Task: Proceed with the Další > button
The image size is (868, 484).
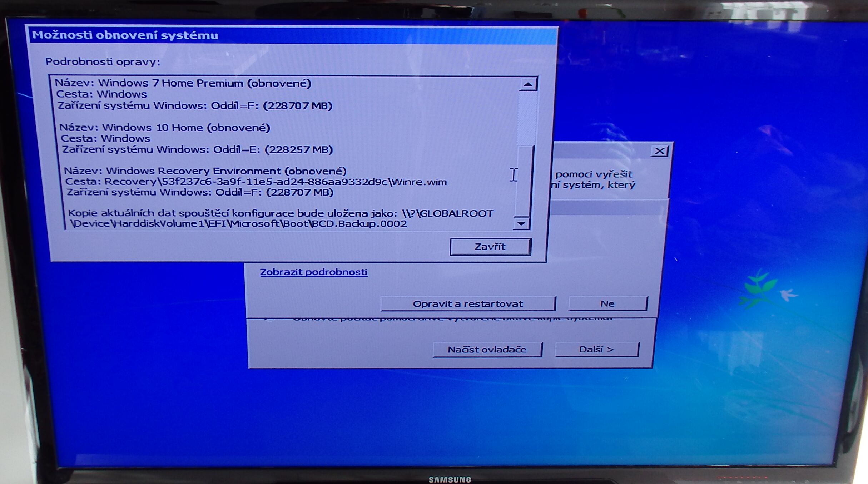Action: tap(596, 350)
